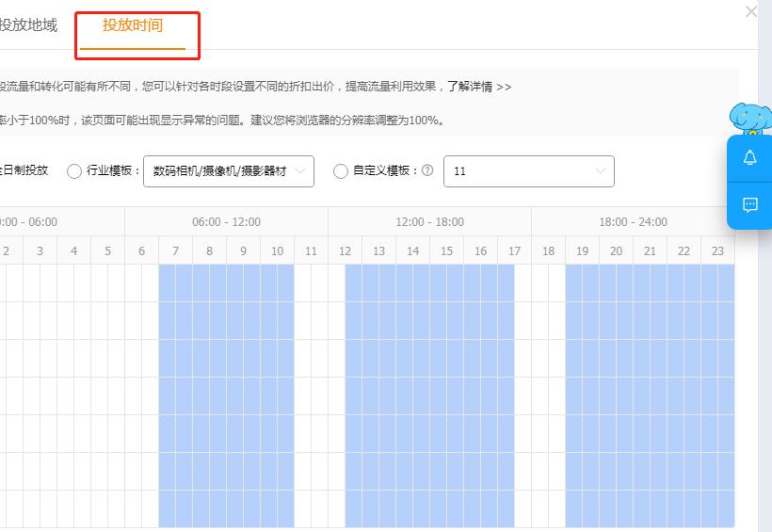Click hour column header 9
The height and width of the screenshot is (532, 772).
click(x=243, y=250)
